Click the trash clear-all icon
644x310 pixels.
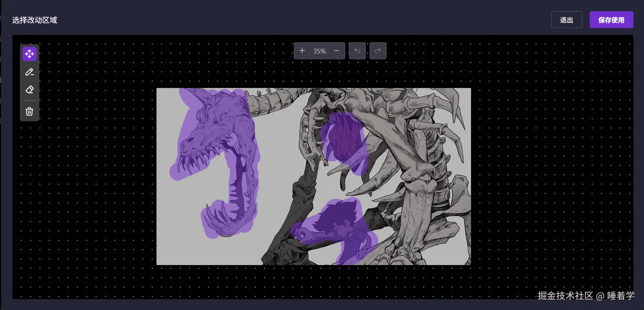(x=30, y=111)
